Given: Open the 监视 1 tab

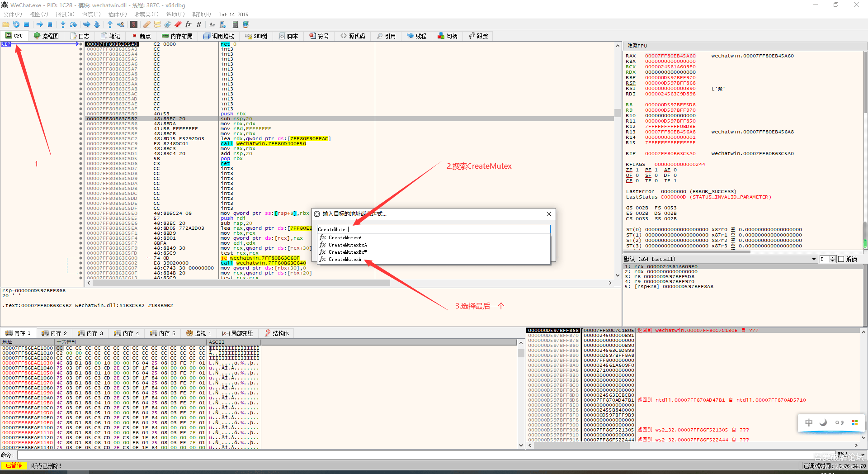Looking at the screenshot, I should click(199, 333).
